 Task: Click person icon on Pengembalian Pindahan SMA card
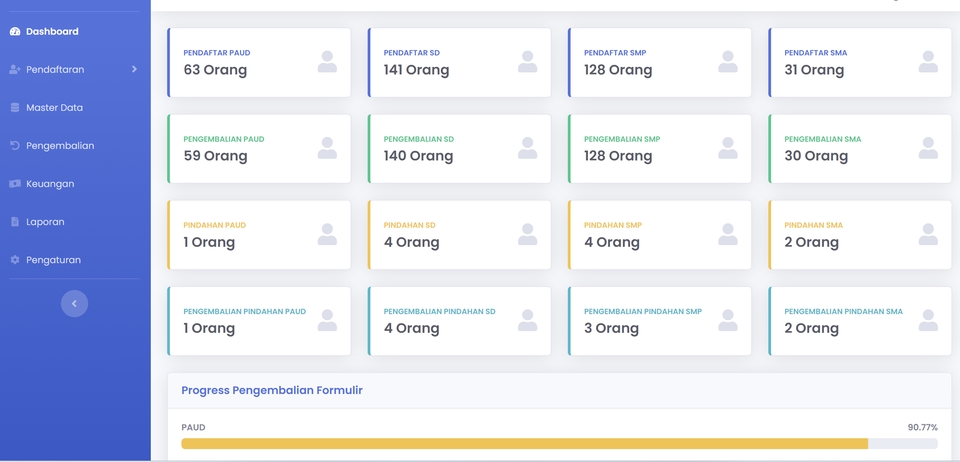tap(928, 321)
